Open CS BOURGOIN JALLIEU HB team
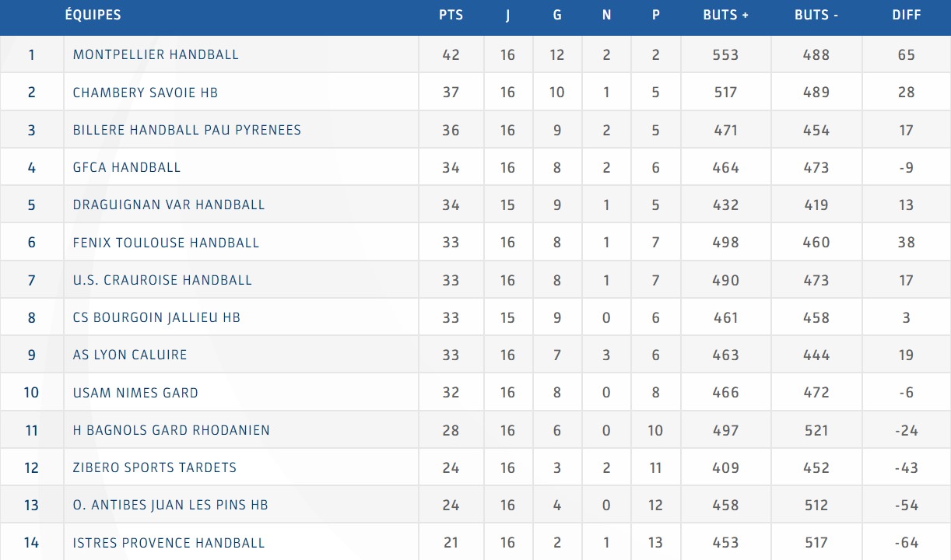Image resolution: width=951 pixels, height=560 pixels. (156, 317)
